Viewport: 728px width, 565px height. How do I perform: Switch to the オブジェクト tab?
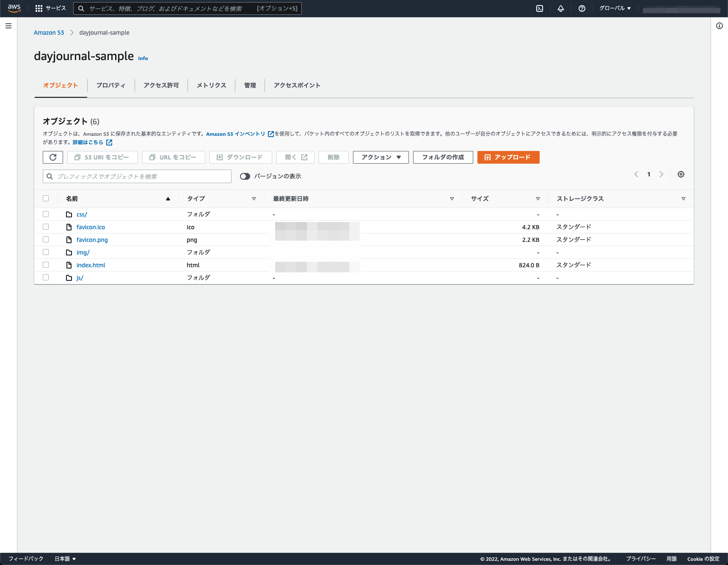click(61, 85)
